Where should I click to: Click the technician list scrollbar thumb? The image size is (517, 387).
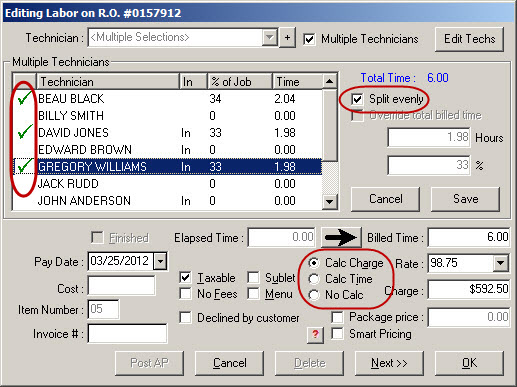coord(329,125)
